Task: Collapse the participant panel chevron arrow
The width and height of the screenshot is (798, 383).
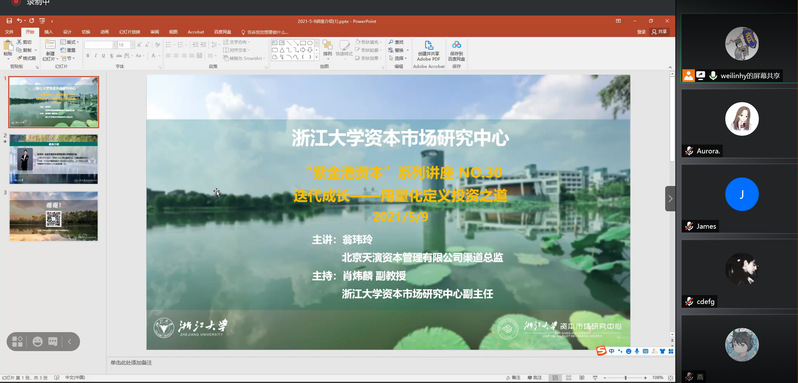Action: [670, 198]
